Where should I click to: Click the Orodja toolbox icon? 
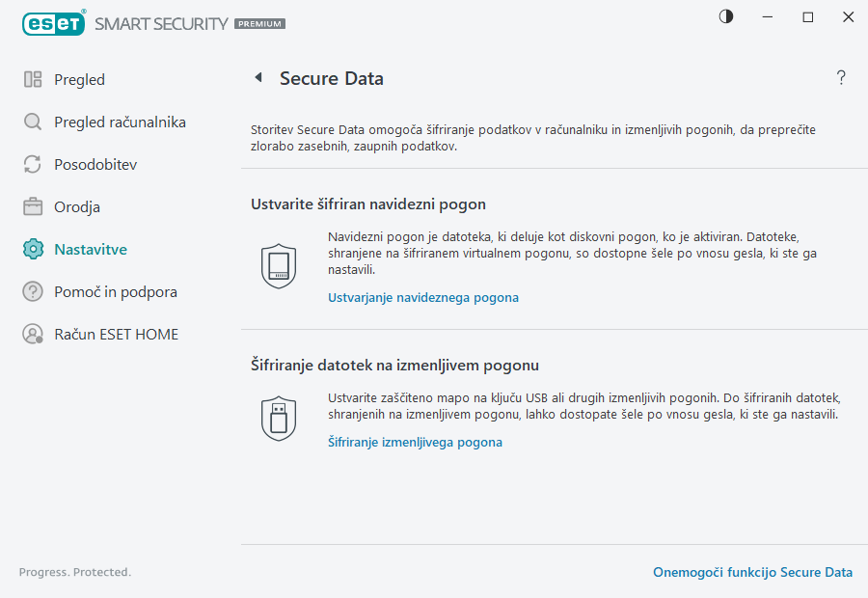pyautogui.click(x=32, y=206)
